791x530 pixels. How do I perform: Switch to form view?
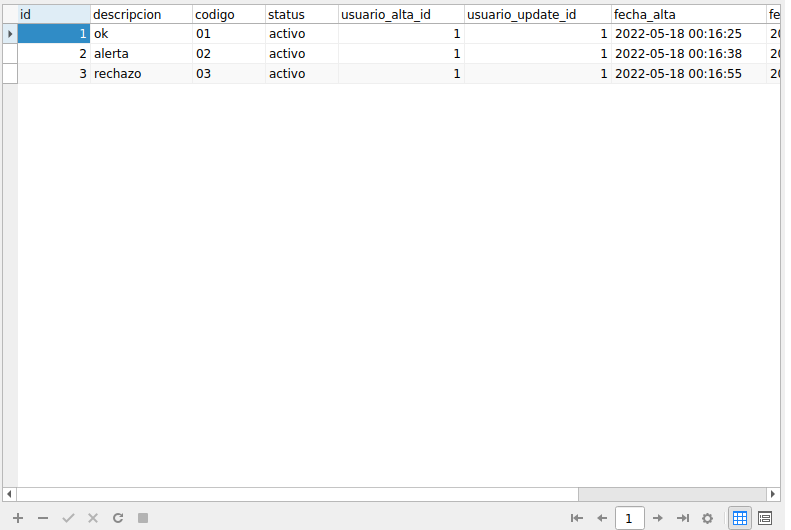click(x=765, y=518)
